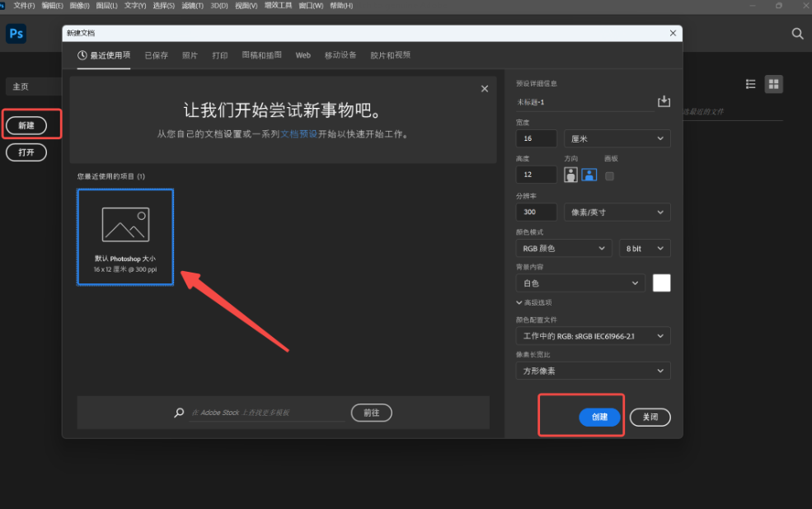The width and height of the screenshot is (812, 509).
Task: Select the 照片 tab
Action: point(190,55)
